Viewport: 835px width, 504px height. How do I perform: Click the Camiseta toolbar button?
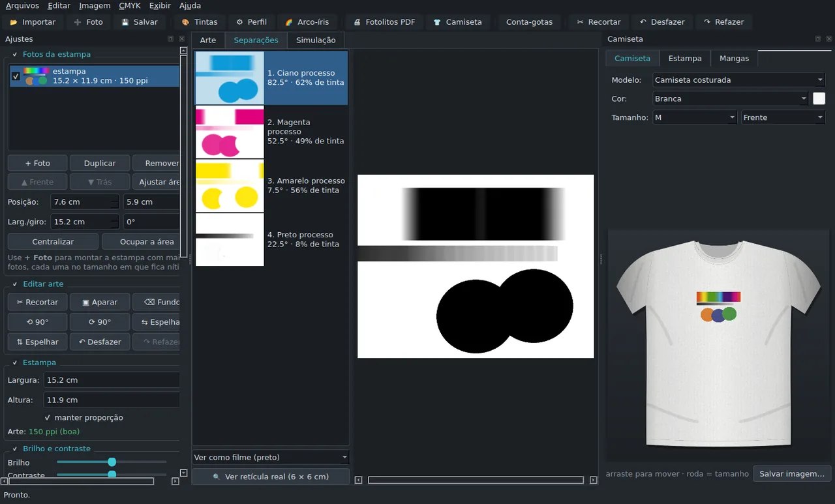point(458,22)
